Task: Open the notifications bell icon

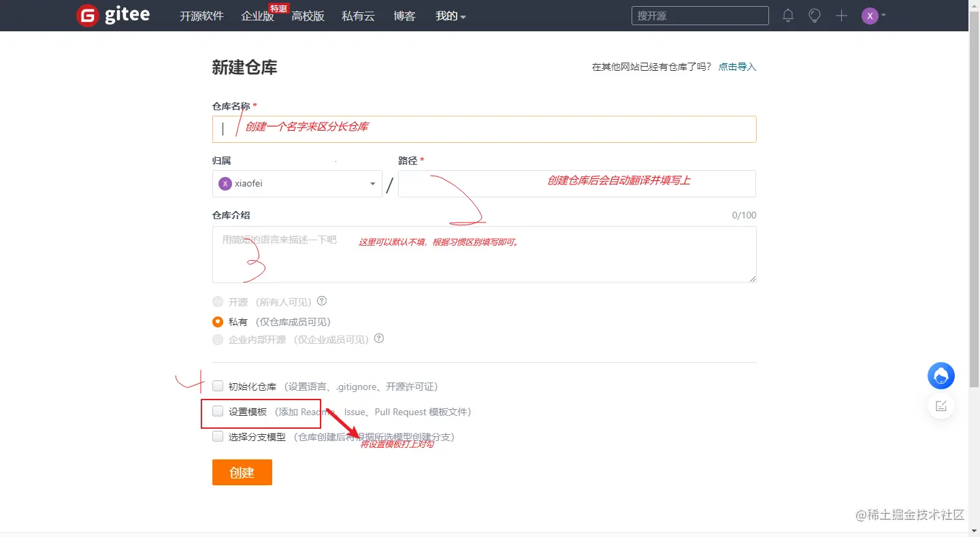Action: [x=788, y=16]
